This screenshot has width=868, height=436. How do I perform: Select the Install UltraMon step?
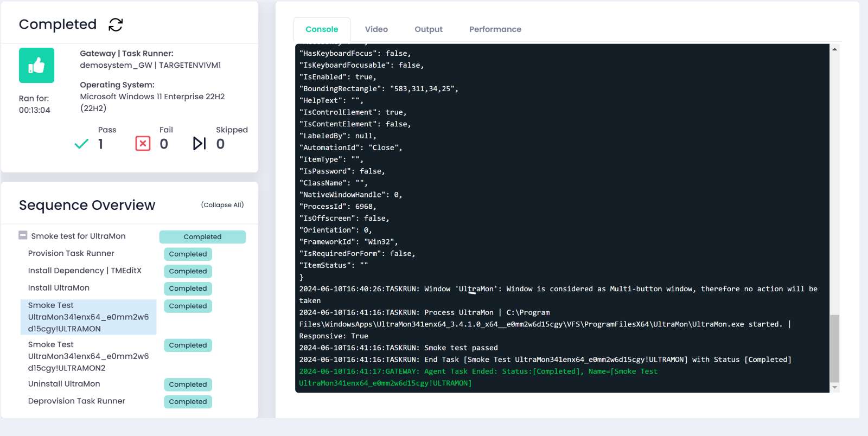(x=59, y=288)
